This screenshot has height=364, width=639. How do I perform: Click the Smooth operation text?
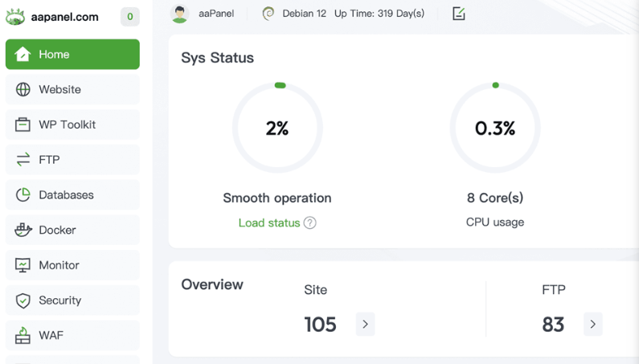pyautogui.click(x=277, y=198)
